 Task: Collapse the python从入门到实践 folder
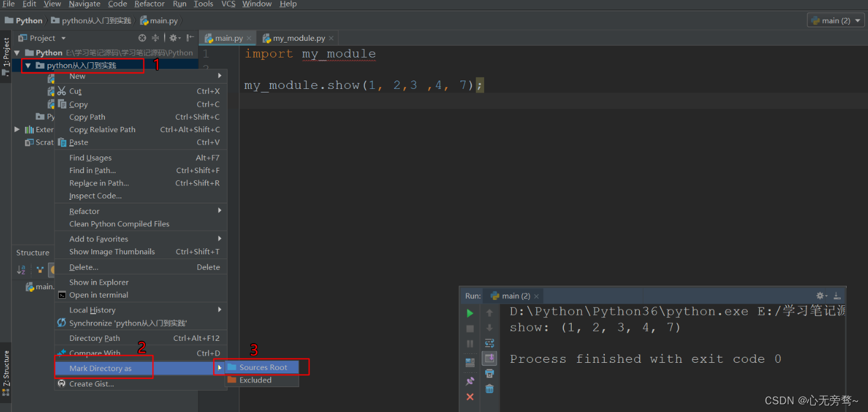(x=28, y=65)
